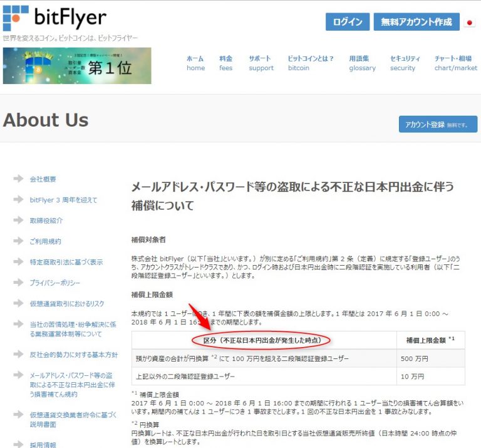Click the arrow icon beside 取締役紹介

click(18, 220)
